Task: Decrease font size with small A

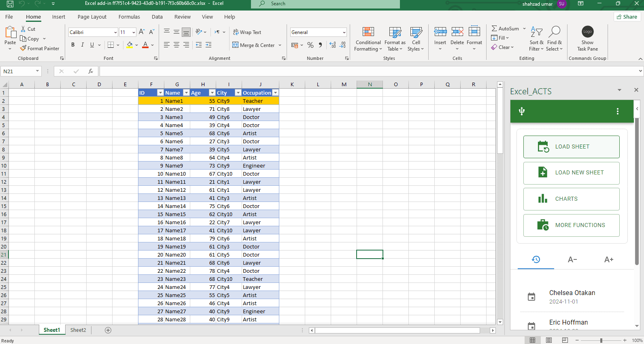Action: [x=152, y=32]
